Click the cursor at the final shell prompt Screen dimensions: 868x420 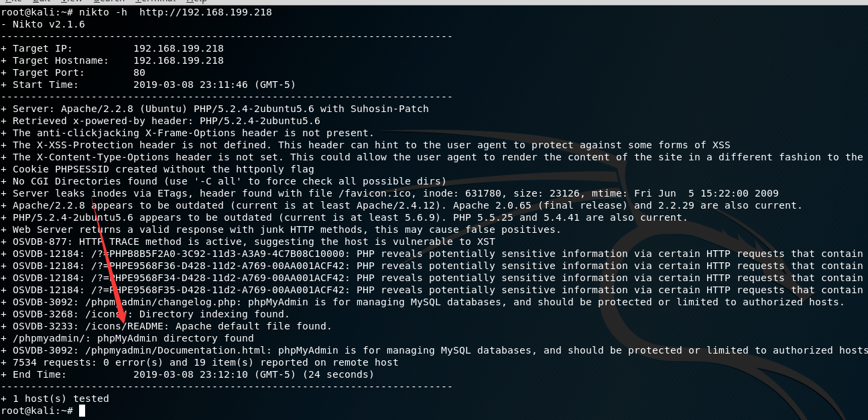point(82,411)
